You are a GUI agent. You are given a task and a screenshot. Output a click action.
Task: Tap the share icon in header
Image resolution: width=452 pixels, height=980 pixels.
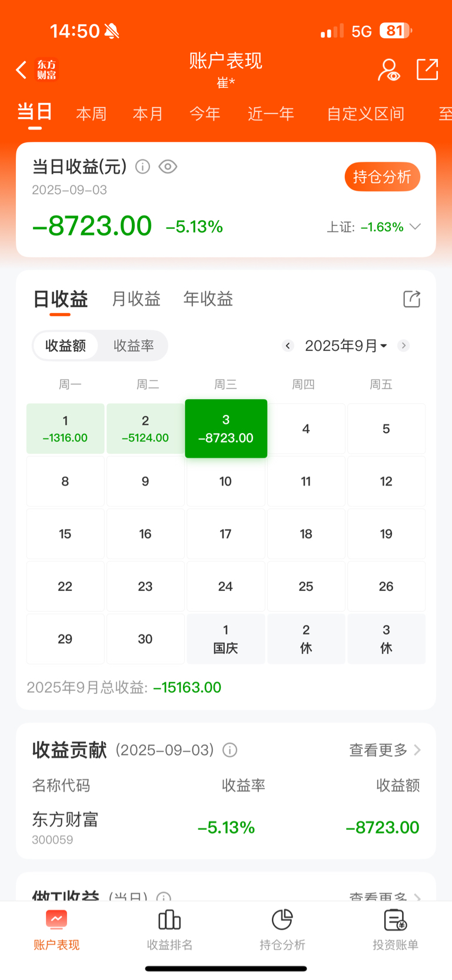click(427, 69)
